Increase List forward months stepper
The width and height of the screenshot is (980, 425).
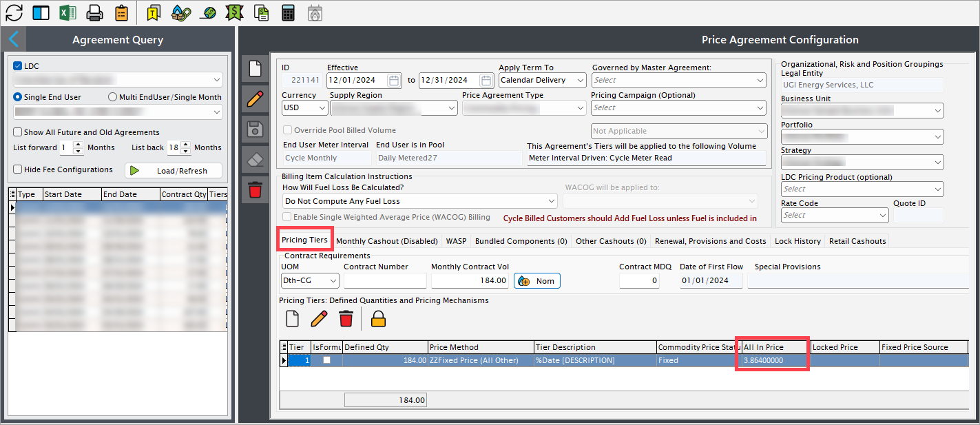point(79,145)
